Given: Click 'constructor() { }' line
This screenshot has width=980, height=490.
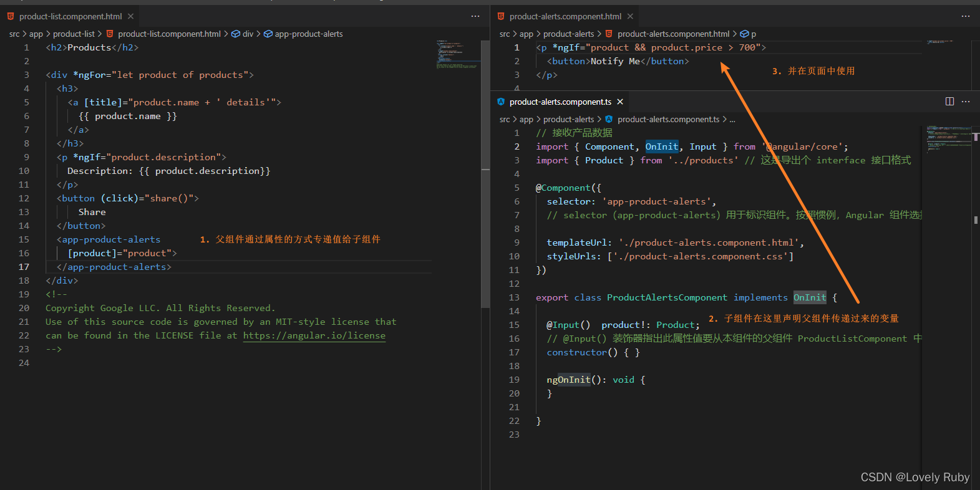Looking at the screenshot, I should (593, 352).
